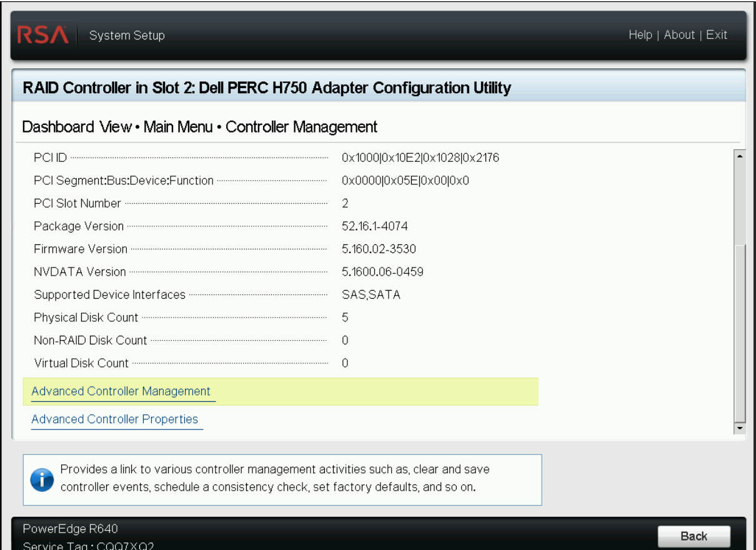
Task: Click the Virtual Disk Count label
Action: click(81, 363)
